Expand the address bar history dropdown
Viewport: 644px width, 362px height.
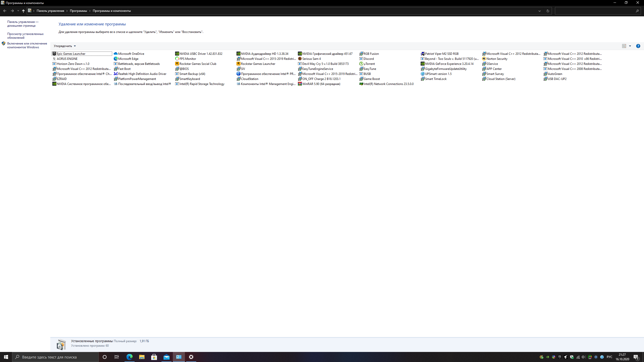(x=539, y=11)
